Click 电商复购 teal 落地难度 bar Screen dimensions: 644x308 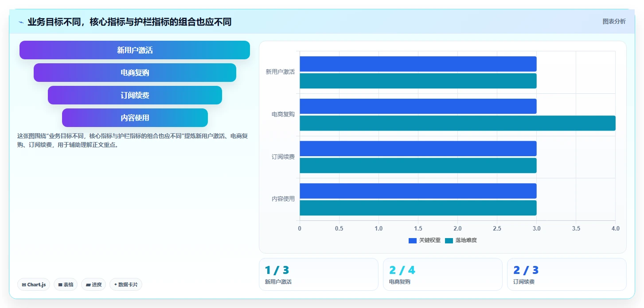457,123
